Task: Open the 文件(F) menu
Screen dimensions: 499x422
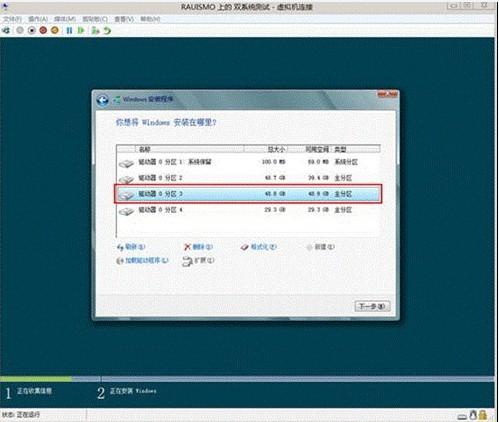Action: (x=12, y=19)
